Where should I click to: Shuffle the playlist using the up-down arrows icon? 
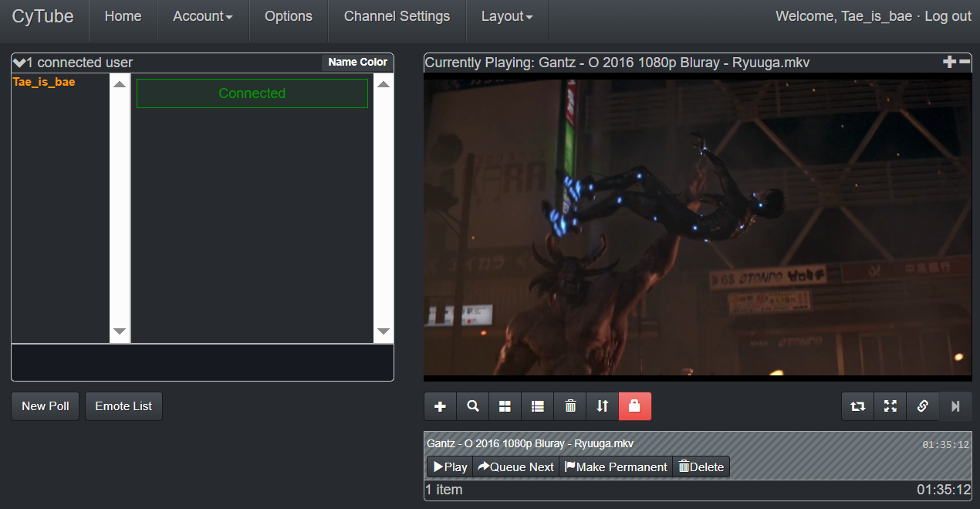point(603,406)
